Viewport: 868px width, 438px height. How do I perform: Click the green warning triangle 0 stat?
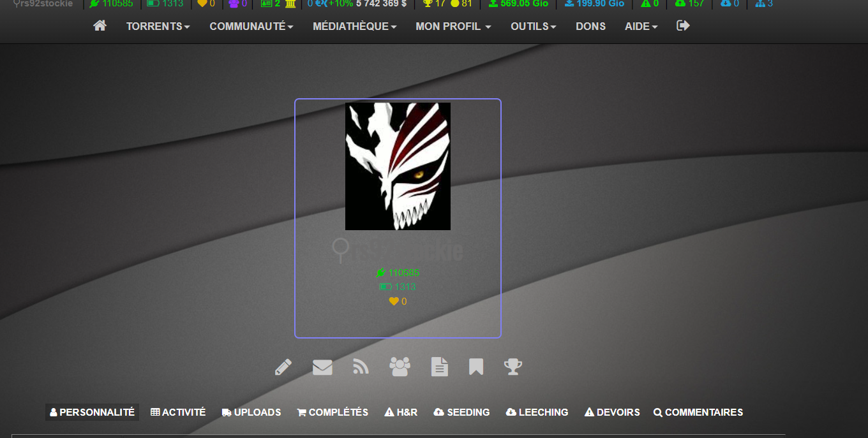[650, 4]
